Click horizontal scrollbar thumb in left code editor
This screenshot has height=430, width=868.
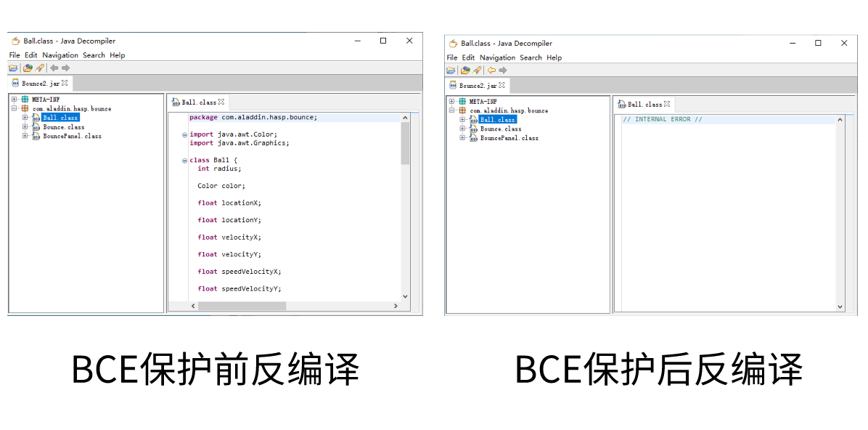click(242, 307)
